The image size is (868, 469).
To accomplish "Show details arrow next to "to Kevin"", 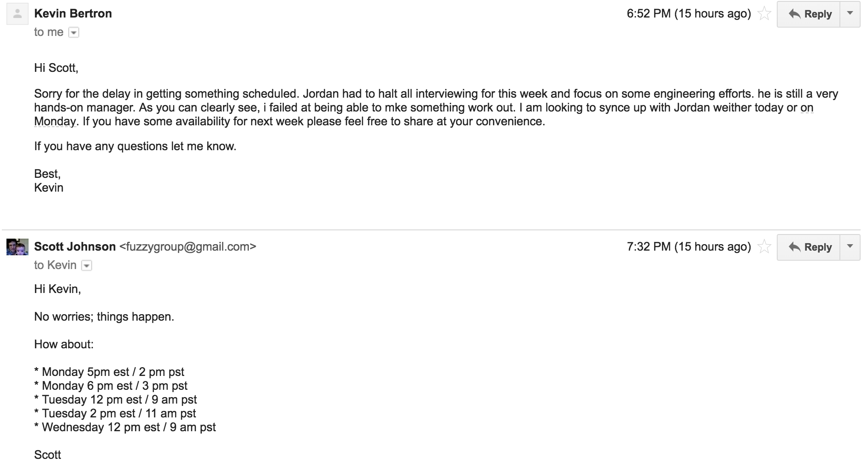I will point(87,266).
